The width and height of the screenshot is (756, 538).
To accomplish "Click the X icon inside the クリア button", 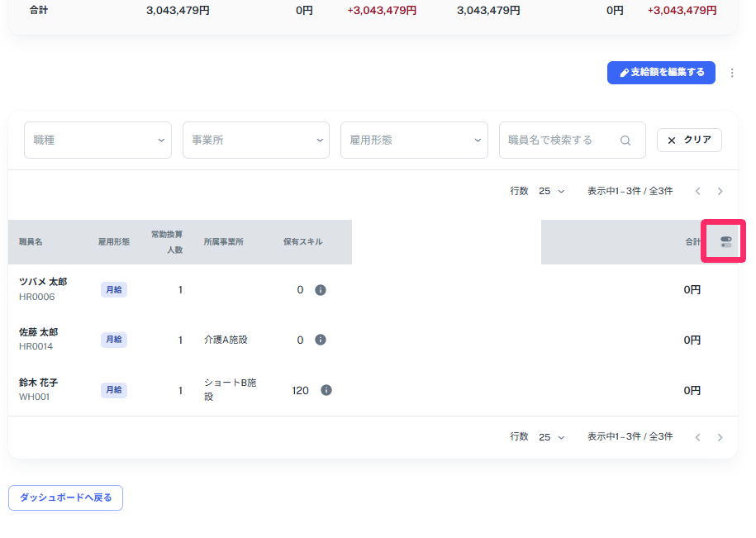I will (671, 140).
